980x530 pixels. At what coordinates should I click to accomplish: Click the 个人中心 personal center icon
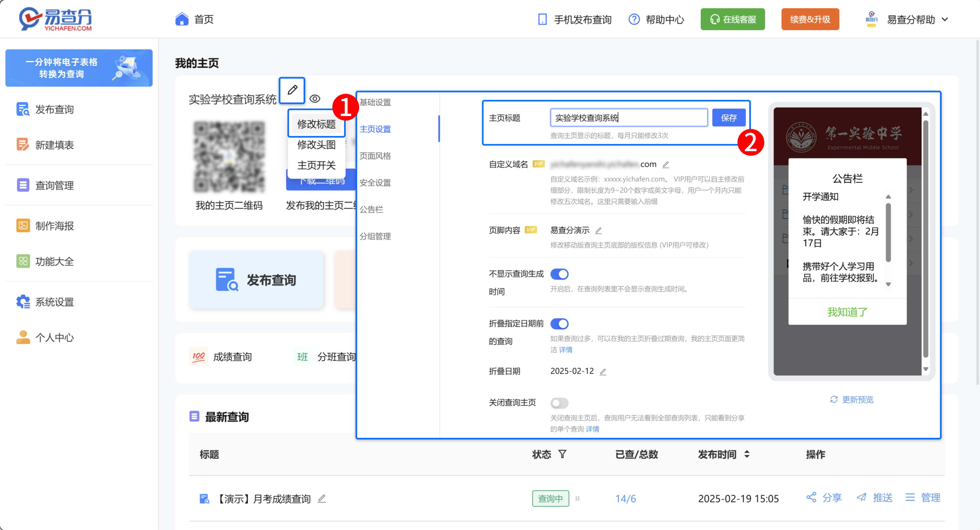coord(20,337)
